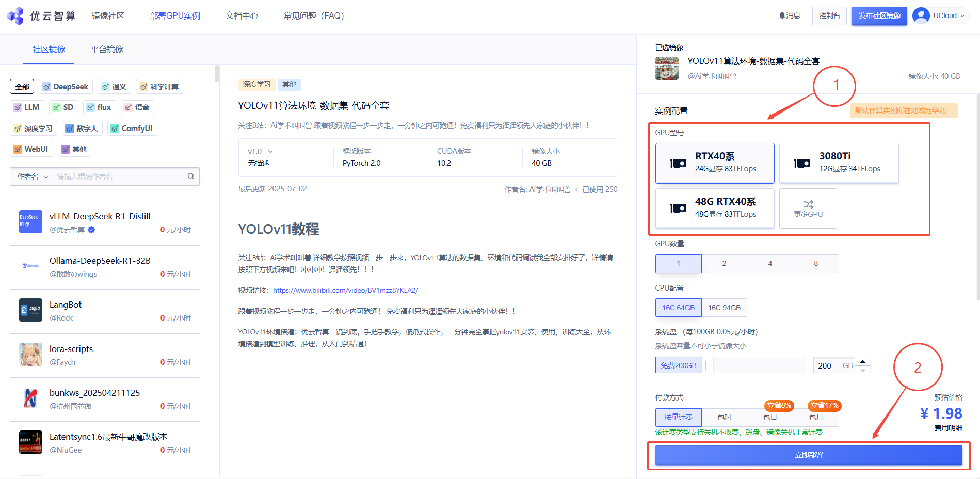
Task: Set GPU count to 8
Action: (x=816, y=264)
